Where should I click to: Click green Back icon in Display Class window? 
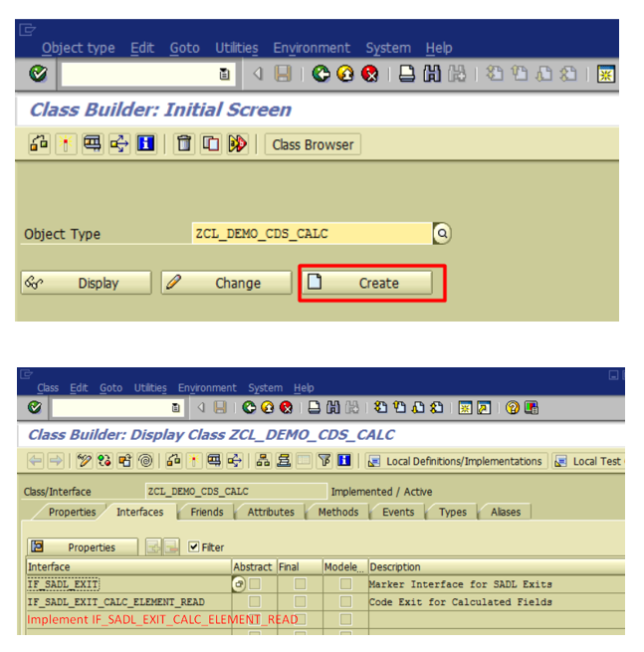(249, 407)
